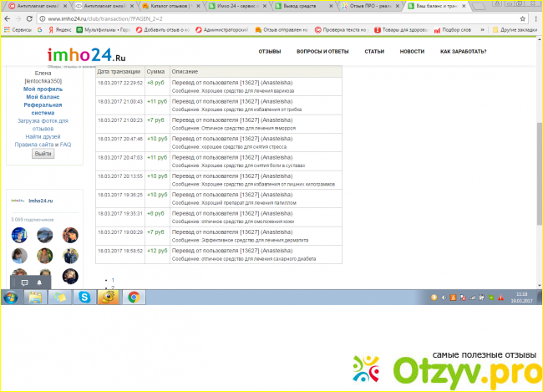Go to the КАК ЗАРАБОТАТЬ? section
Image resolution: width=543 pixels, height=392 pixels.
464,51
